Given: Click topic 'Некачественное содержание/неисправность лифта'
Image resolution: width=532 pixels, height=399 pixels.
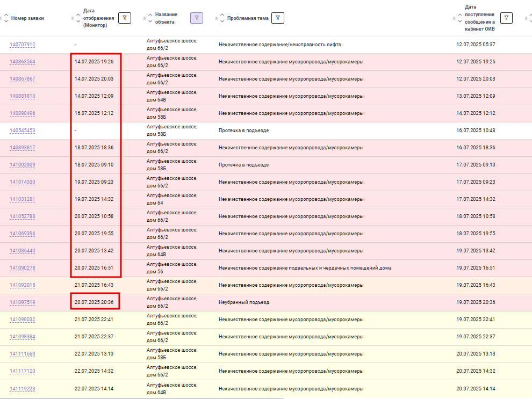Looking at the screenshot, I should (x=279, y=45).
